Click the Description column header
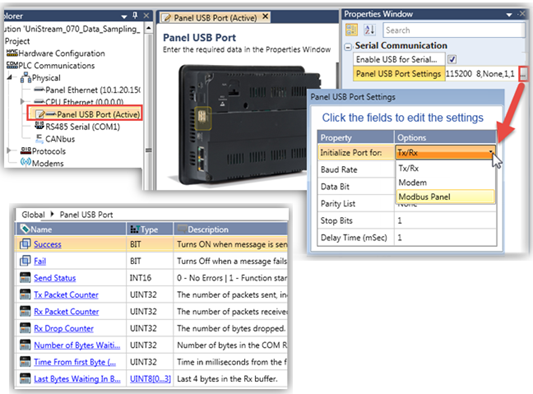Screen dimensions: 533x394 pyautogui.click(x=230, y=229)
